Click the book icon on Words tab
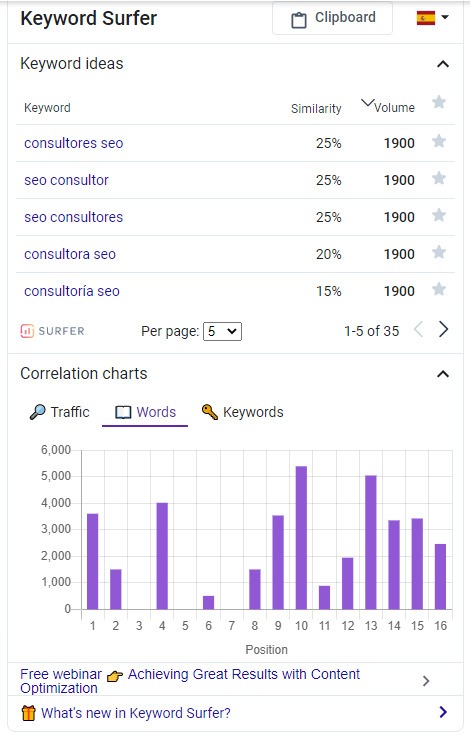This screenshot has width=470, height=738. pos(123,412)
